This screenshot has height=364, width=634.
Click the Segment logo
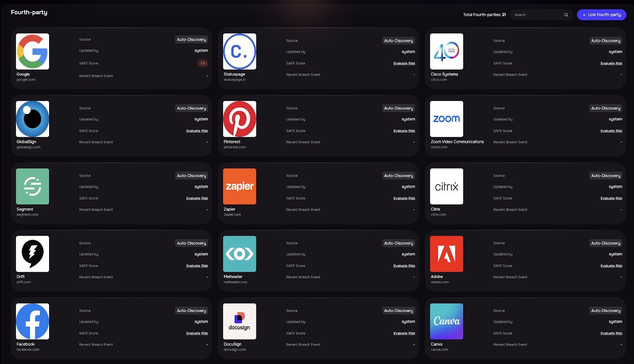tap(32, 187)
